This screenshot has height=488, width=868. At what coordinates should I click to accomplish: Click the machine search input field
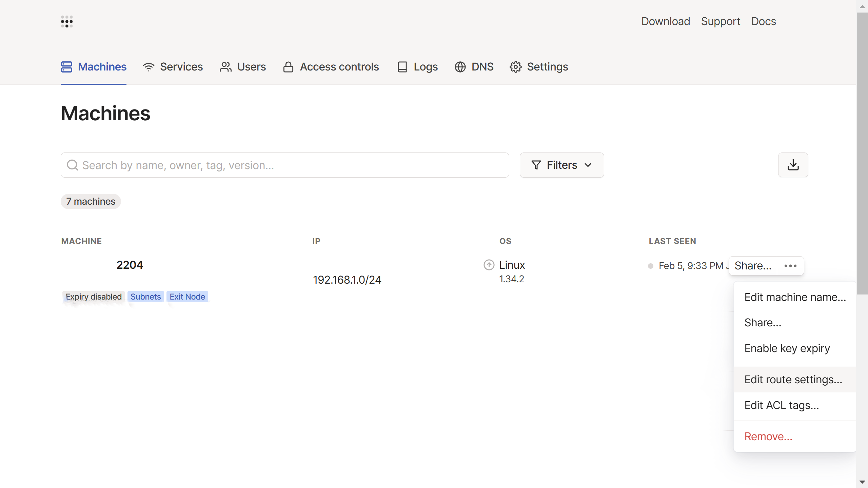point(292,165)
